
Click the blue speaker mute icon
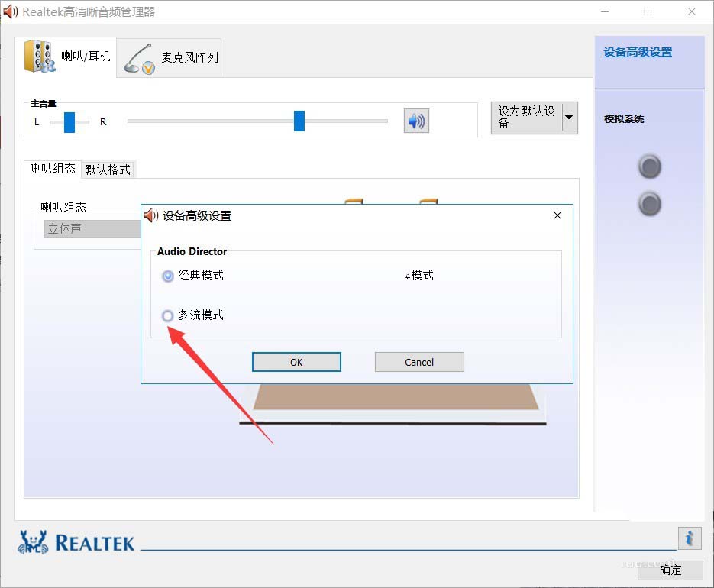click(415, 120)
